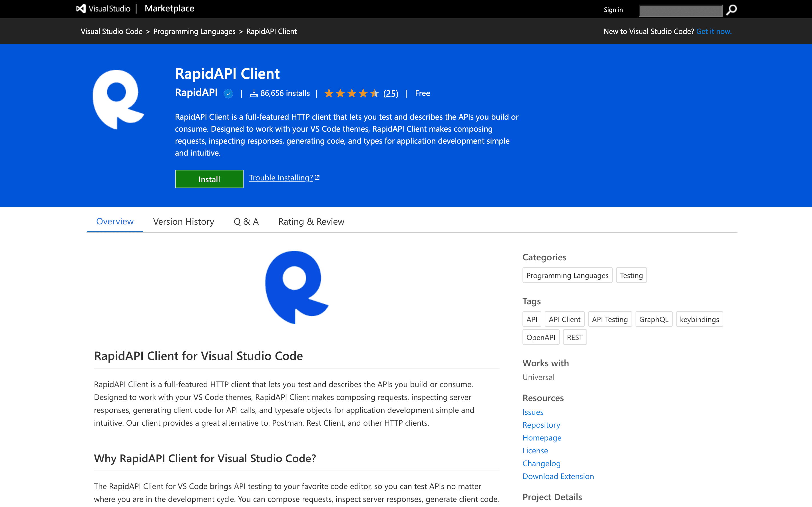Click the 'RapidAPI Client' page title
The width and height of the screenshot is (812, 507).
227,73
